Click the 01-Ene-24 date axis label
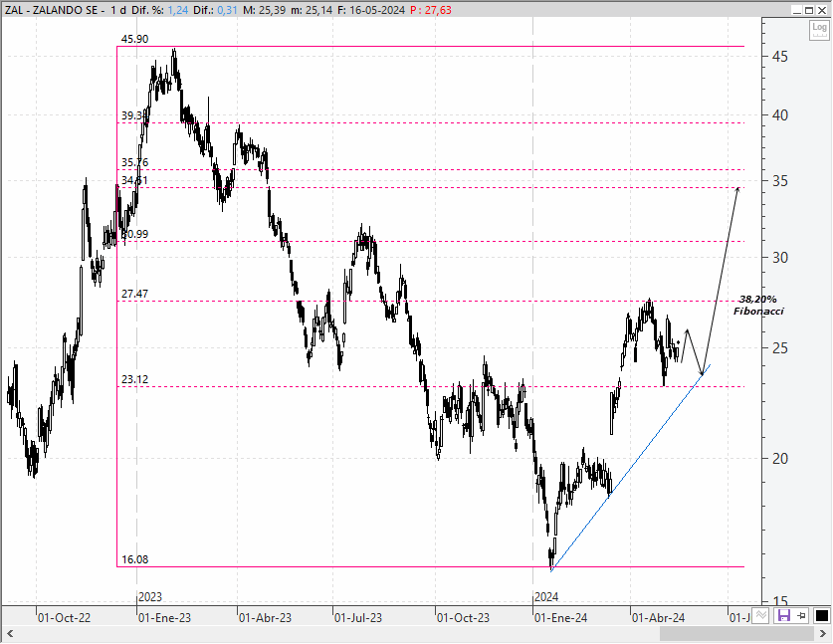The width and height of the screenshot is (833, 644). click(560, 618)
